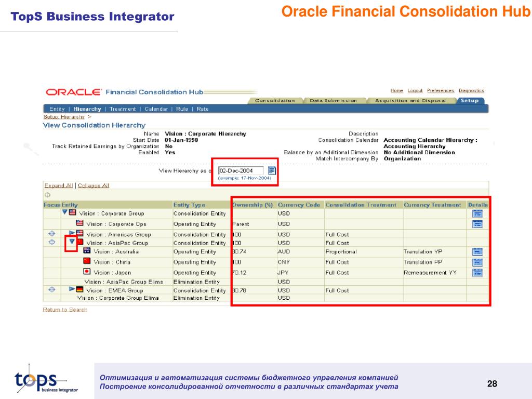
Task: Select the Setup tab
Action: click(x=470, y=100)
